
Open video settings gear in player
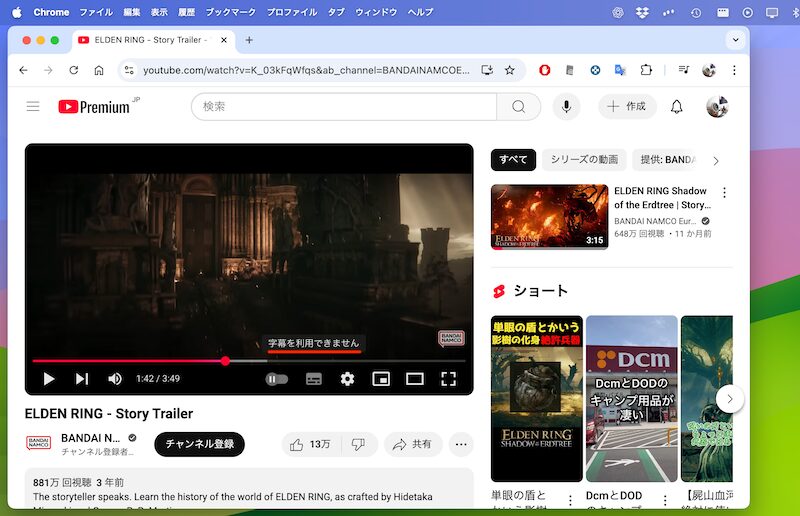coord(347,379)
